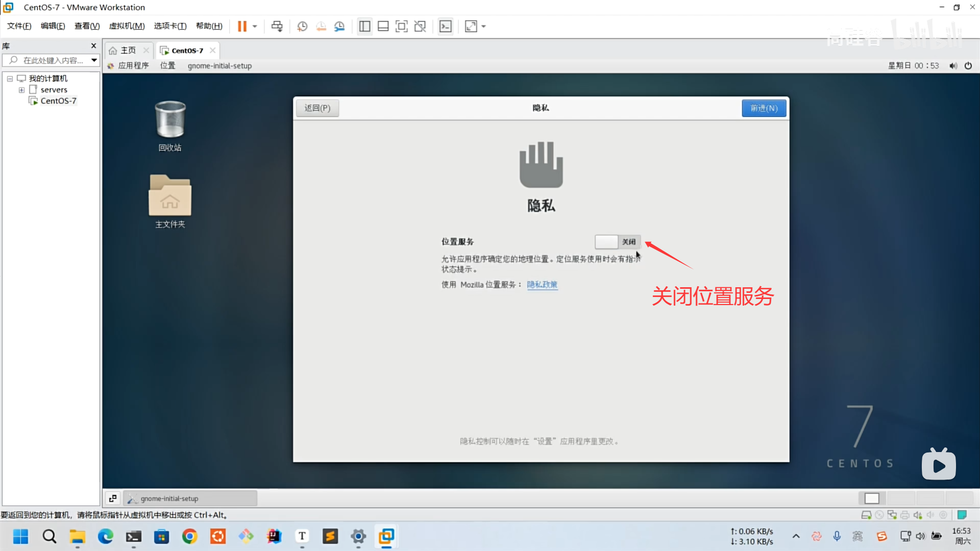Viewport: 980px width, 551px height.
Task: Open the 隐私政策 link
Action: tap(542, 285)
